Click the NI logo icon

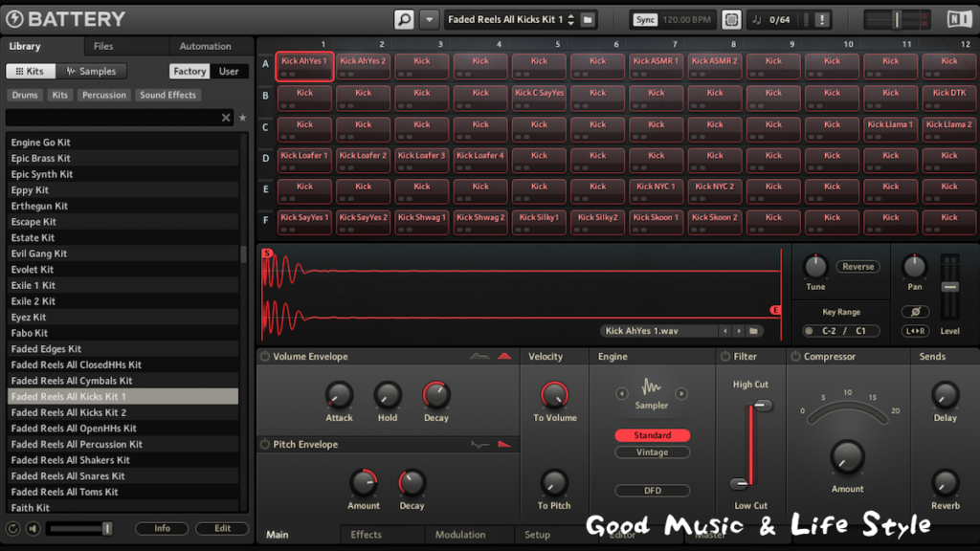click(x=959, y=19)
